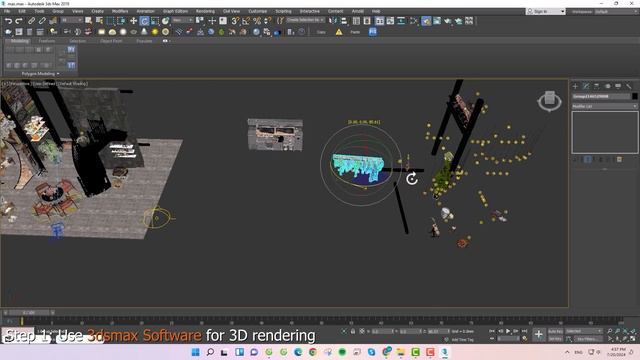Open the Edit menu
Screen dimensions: 640x360
22,11
